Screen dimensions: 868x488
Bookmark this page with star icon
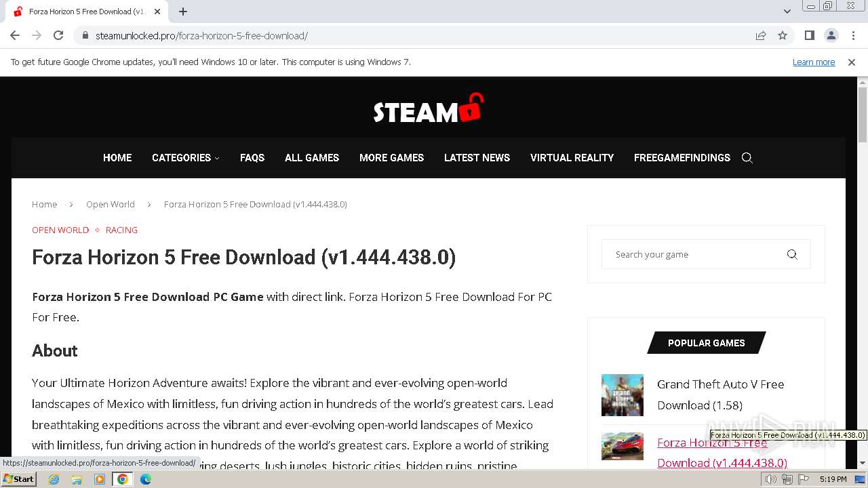click(x=783, y=35)
